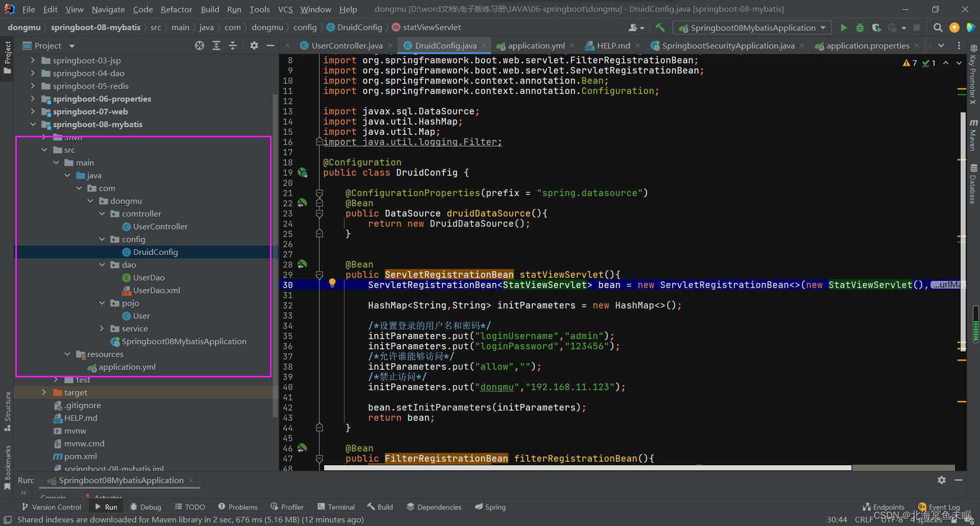Run the application with green play icon

click(844, 28)
